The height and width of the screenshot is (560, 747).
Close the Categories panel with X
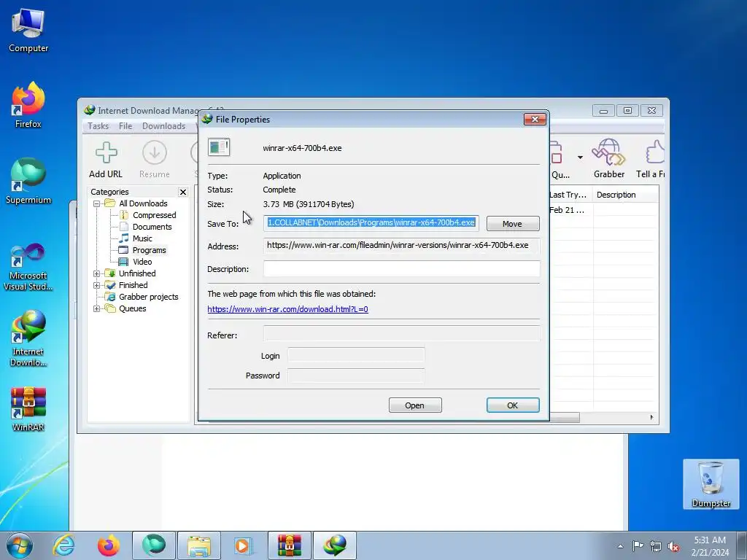click(183, 192)
